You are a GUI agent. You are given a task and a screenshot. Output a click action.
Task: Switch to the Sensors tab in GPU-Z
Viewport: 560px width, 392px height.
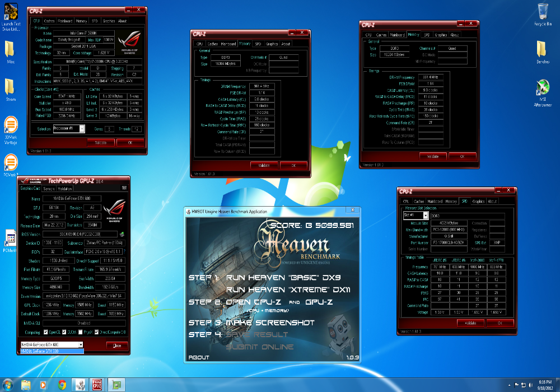tap(49, 189)
